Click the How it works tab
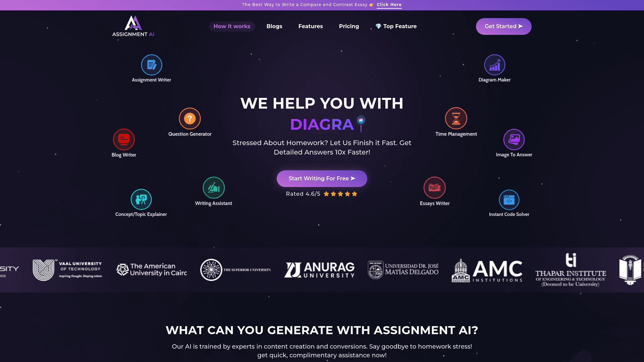Viewport: 644px width, 362px height. pyautogui.click(x=232, y=26)
